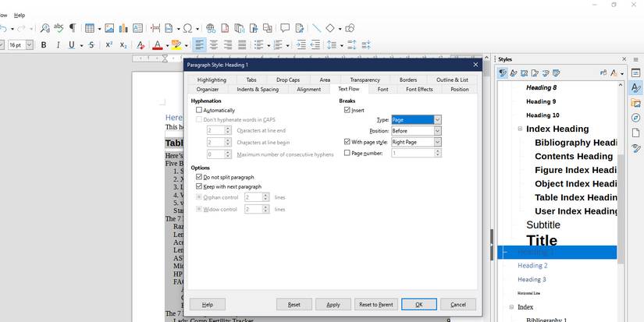Uncheck With page style checkbox
The height and width of the screenshot is (322, 644).
347,142
